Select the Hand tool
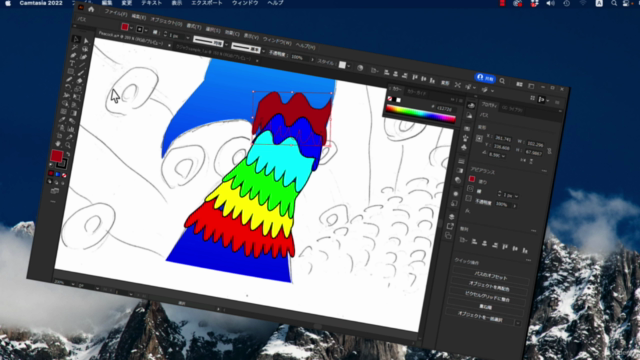 pos(58,143)
